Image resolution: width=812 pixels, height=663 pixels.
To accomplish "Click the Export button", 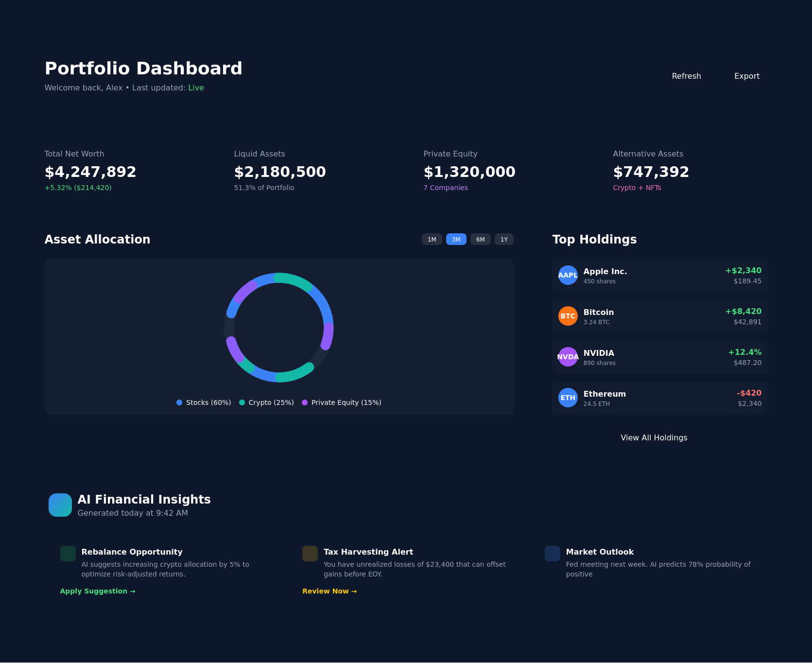I will 747,76.
